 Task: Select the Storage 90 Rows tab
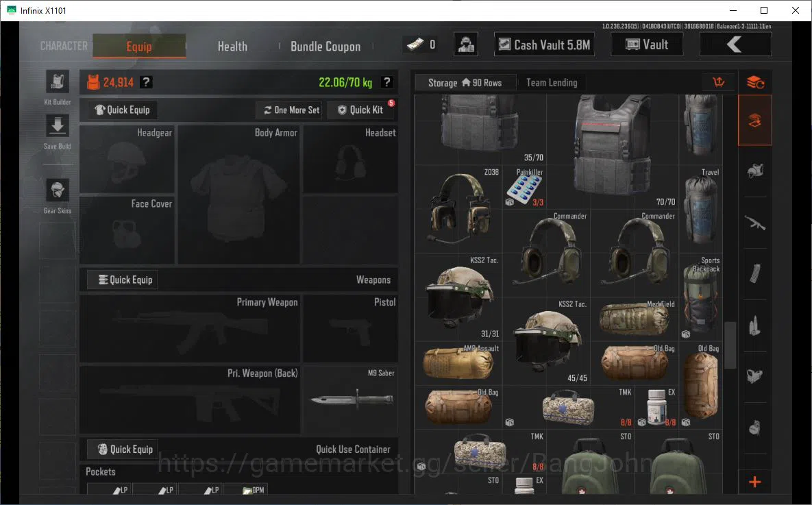click(x=465, y=82)
